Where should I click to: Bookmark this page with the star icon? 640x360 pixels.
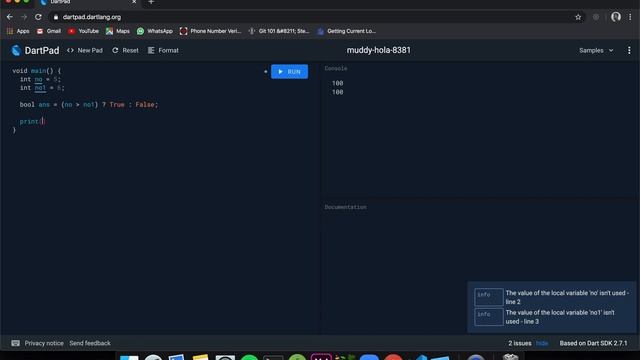click(x=578, y=17)
